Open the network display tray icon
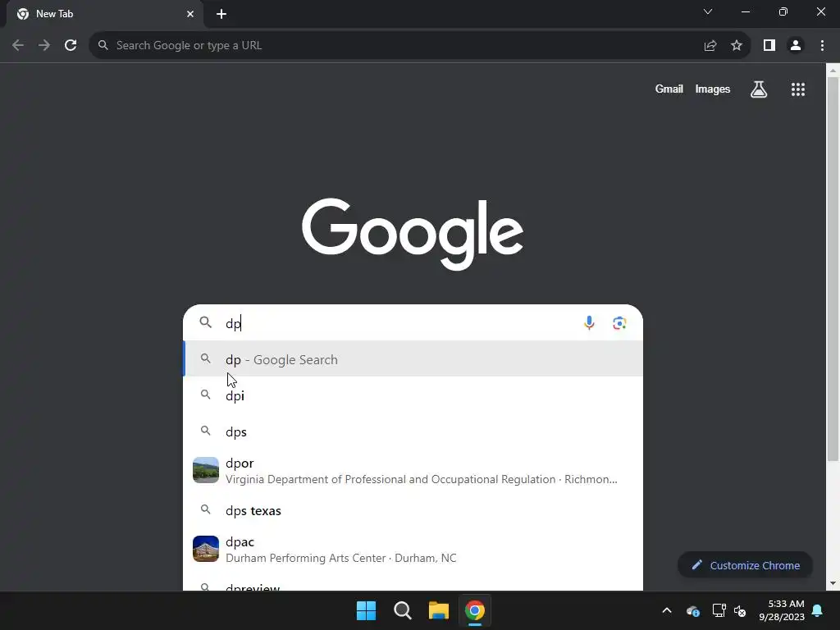The image size is (840, 630). pyautogui.click(x=719, y=610)
